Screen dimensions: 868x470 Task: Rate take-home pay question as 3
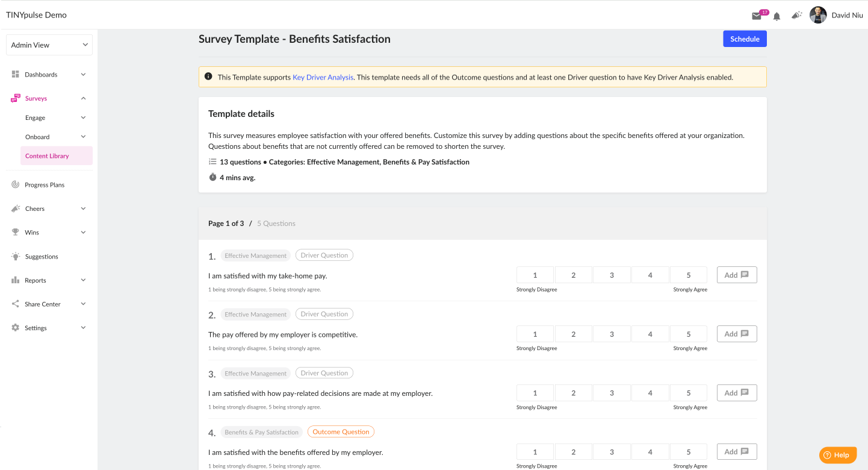point(612,275)
